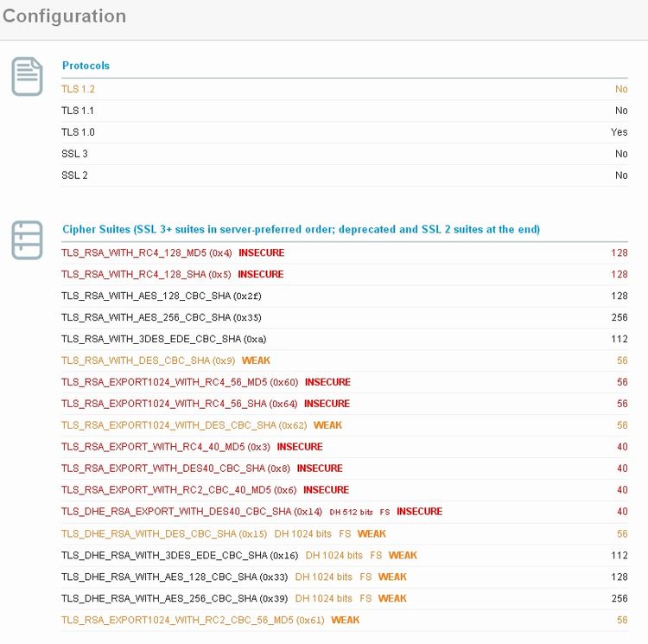Click TLS_RSA_WITH_RC4_128_MD5 cipher suite

tap(147, 253)
